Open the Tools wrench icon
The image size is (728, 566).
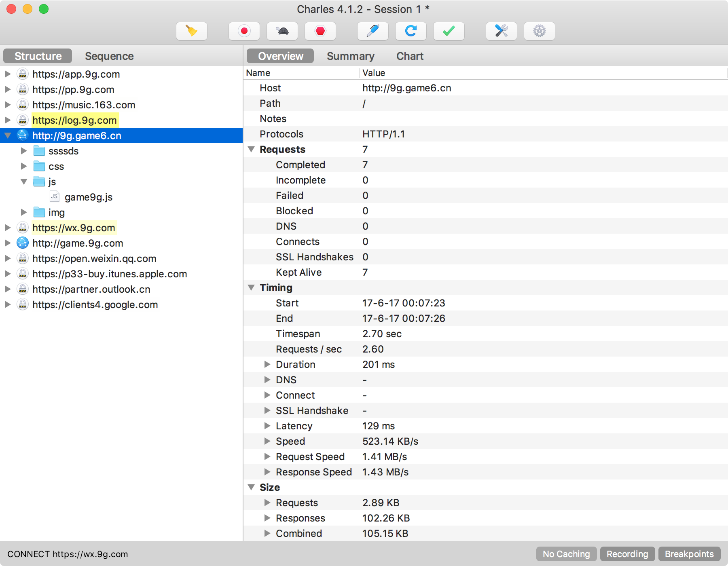[501, 31]
